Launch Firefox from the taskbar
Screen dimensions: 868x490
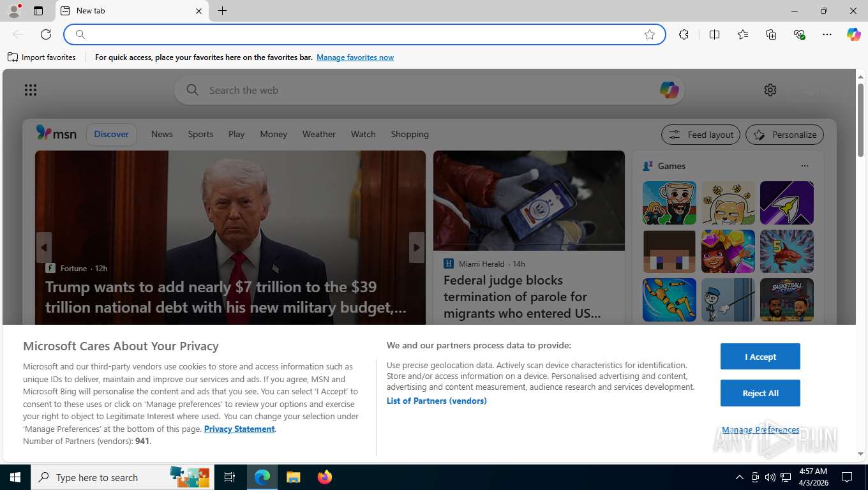325,477
